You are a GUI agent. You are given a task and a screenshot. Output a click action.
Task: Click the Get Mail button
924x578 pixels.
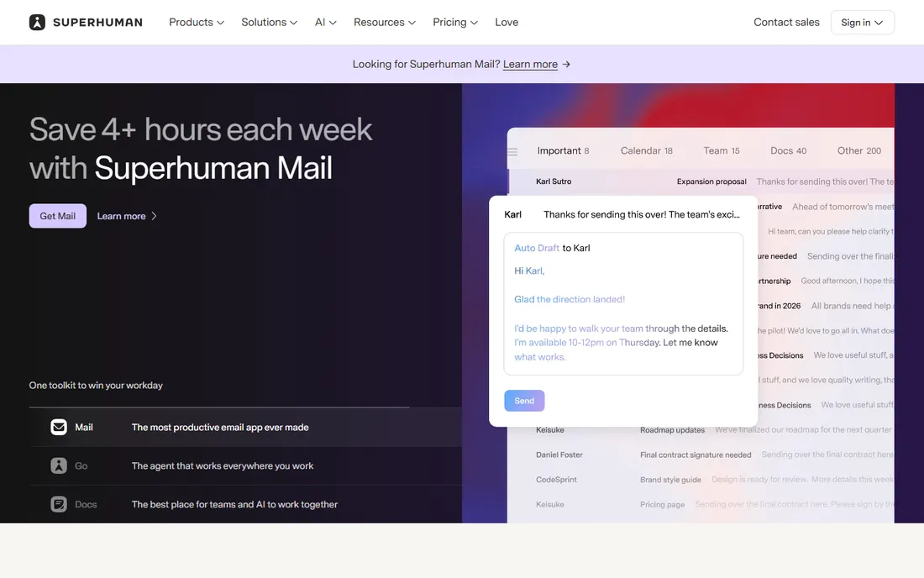58,216
